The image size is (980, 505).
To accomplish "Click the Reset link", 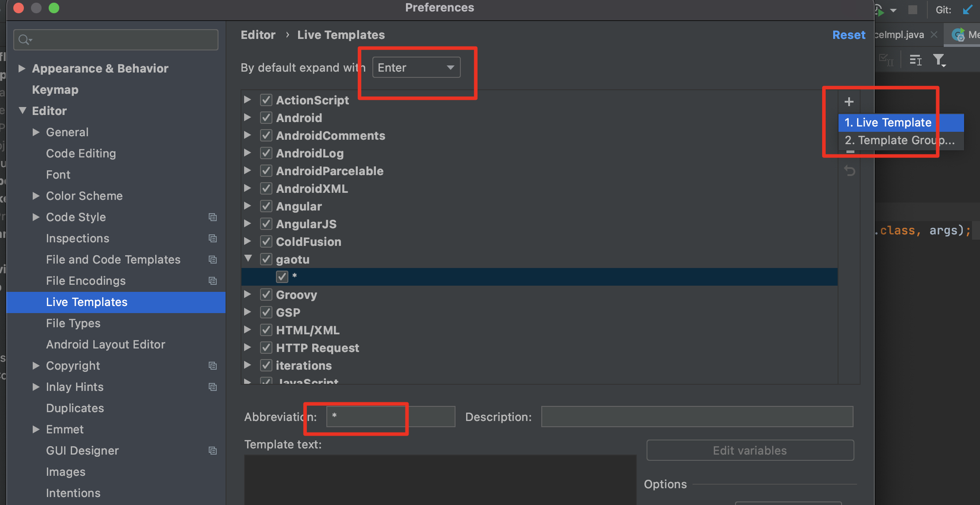I will pos(848,35).
